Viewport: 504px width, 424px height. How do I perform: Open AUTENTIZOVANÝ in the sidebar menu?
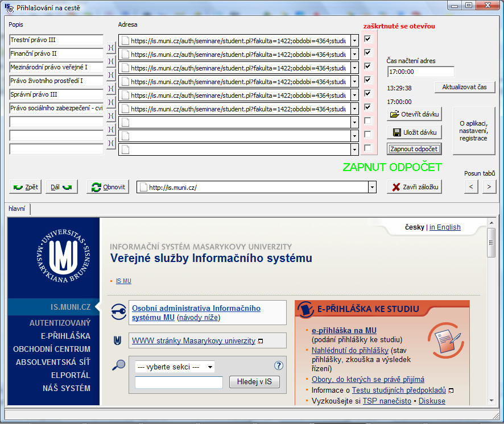click(60, 323)
